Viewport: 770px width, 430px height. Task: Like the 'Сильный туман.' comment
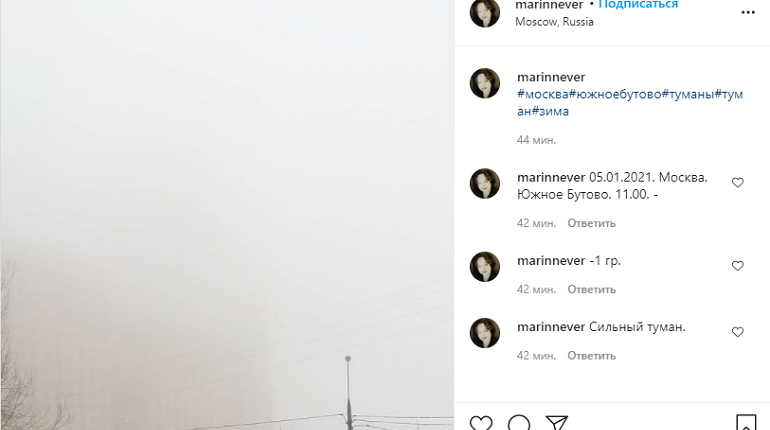coord(738,332)
